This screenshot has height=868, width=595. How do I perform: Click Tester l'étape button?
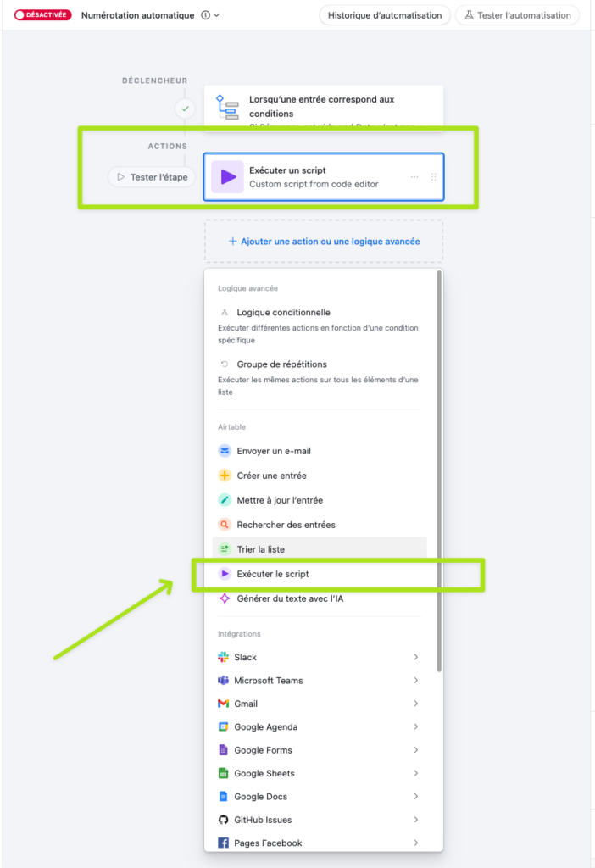[152, 177]
